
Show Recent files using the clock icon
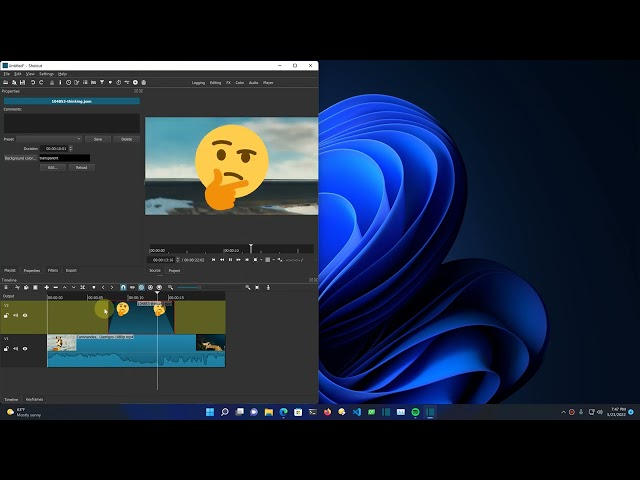click(69, 82)
